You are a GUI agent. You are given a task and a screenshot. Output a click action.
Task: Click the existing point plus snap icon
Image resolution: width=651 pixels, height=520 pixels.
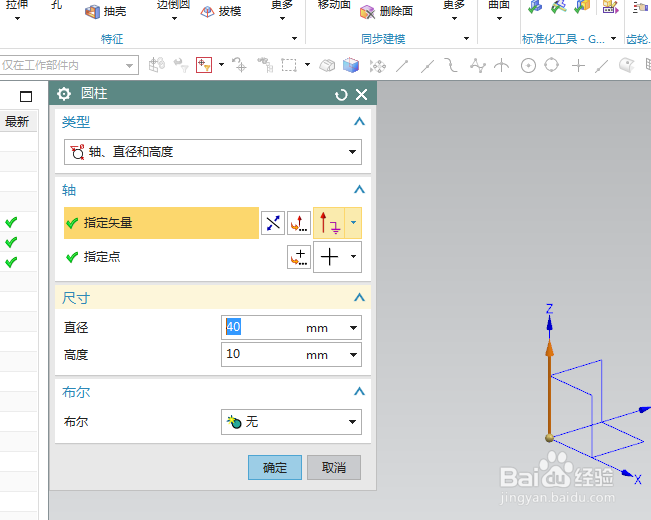[578, 66]
